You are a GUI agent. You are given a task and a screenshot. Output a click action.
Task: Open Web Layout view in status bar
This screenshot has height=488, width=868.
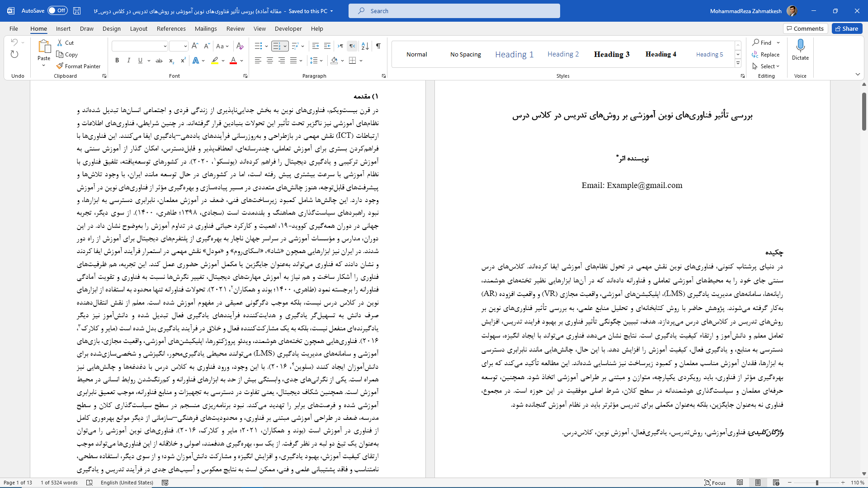pyautogui.click(x=776, y=483)
